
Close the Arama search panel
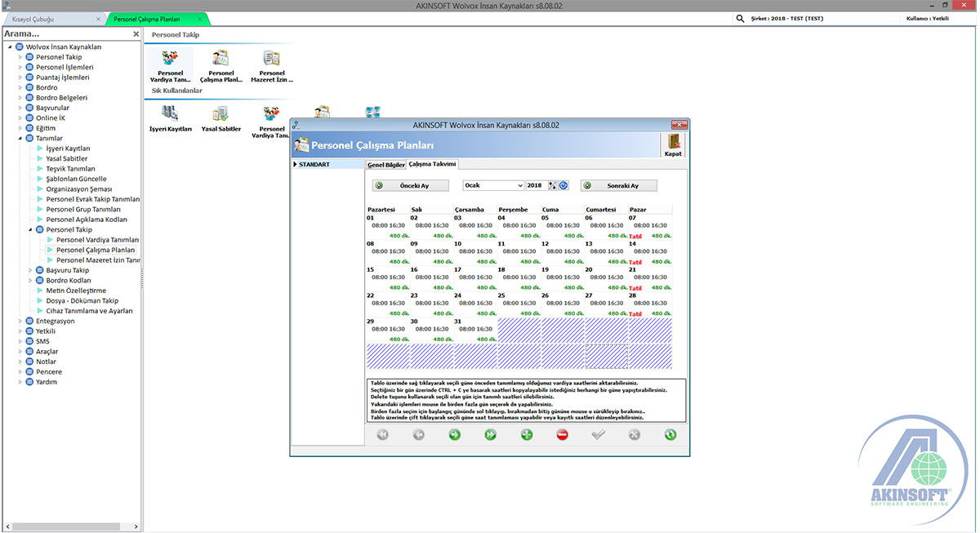pyautogui.click(x=136, y=34)
